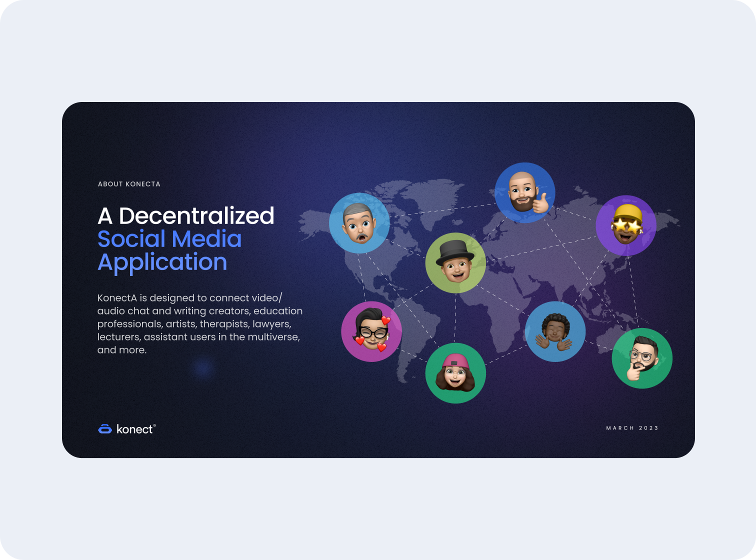
Task: Select the waving-hands avatar in blue circle
Action: 555,331
